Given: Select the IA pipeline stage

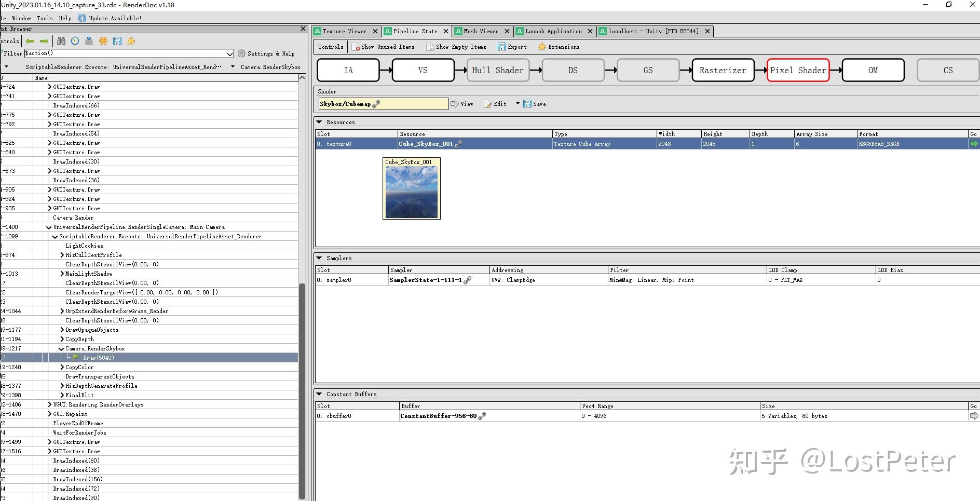Looking at the screenshot, I should coord(348,70).
